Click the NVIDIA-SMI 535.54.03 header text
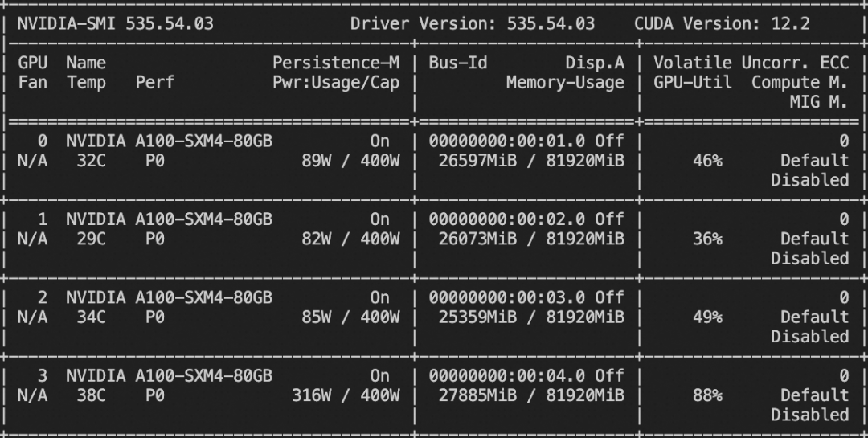The image size is (868, 438). 115,23
